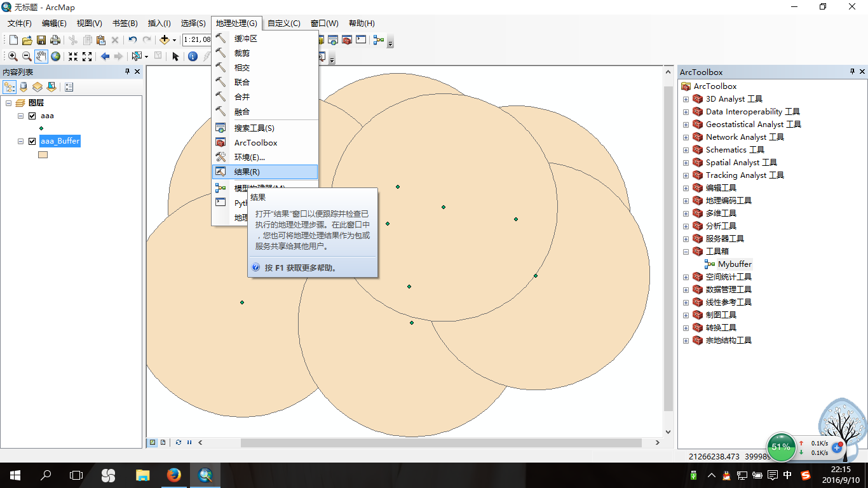Click the Add Data plus icon
This screenshot has width=868, height=488.
click(165, 40)
